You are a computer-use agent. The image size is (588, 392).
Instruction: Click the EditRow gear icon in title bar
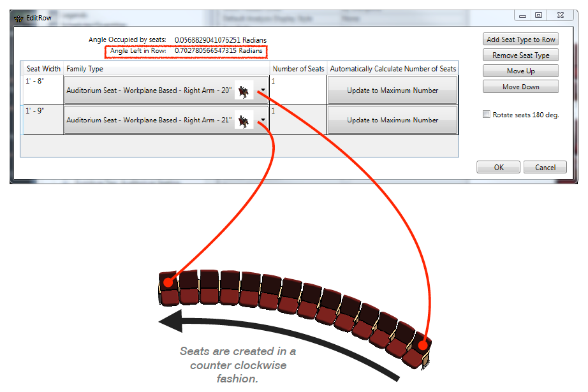pos(18,19)
